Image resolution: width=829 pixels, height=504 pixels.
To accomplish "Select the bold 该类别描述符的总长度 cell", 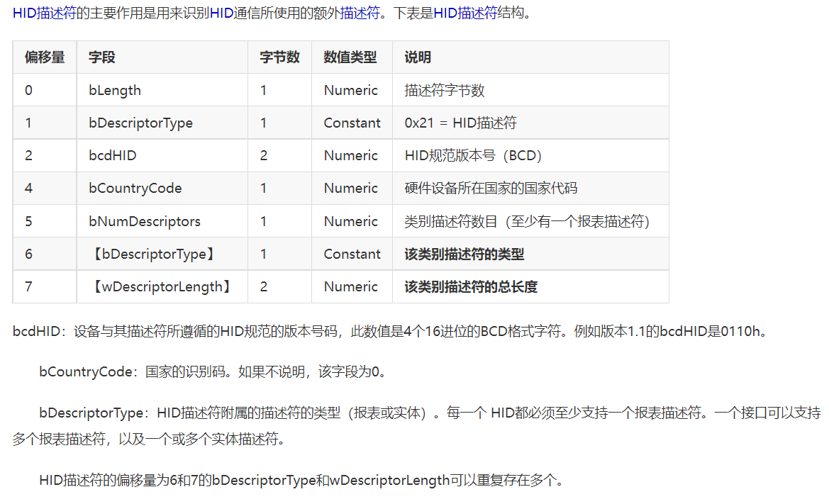I will [471, 286].
